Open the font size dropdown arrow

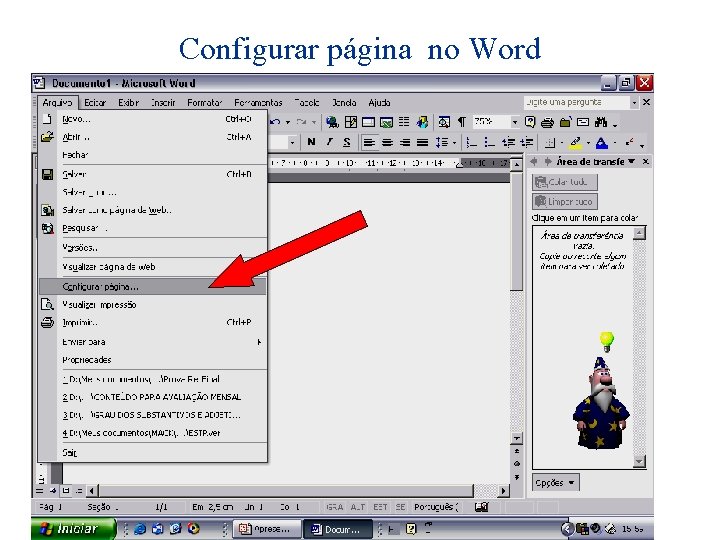click(292, 143)
